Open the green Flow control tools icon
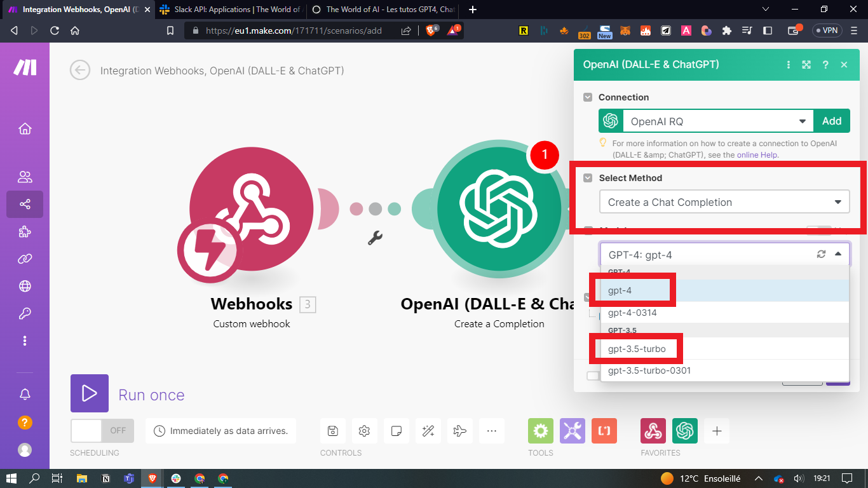This screenshot has width=868, height=488. point(540,431)
